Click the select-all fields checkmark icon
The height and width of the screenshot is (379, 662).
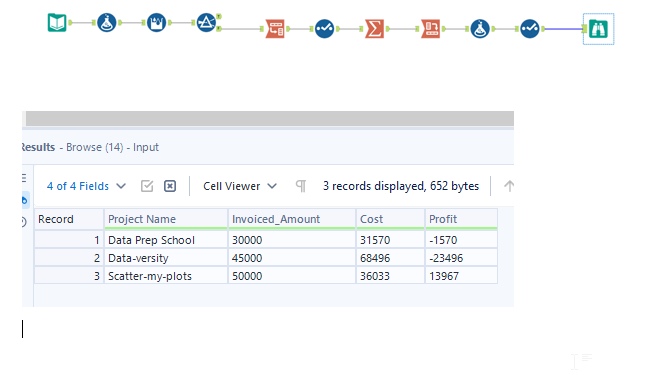pyautogui.click(x=147, y=186)
